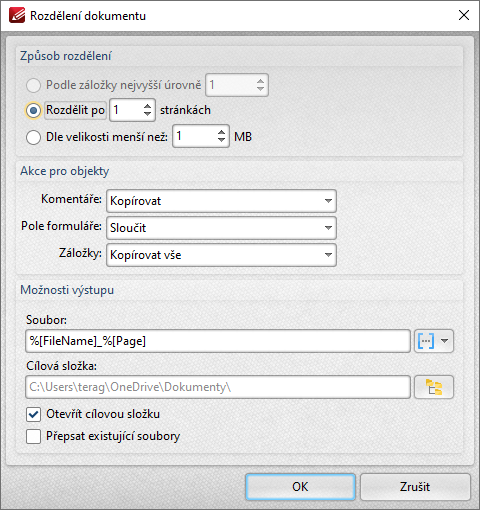Screen dimensions: 480x510
Task: Decrease the MB size spinner down arrow
Action: pos(221,140)
